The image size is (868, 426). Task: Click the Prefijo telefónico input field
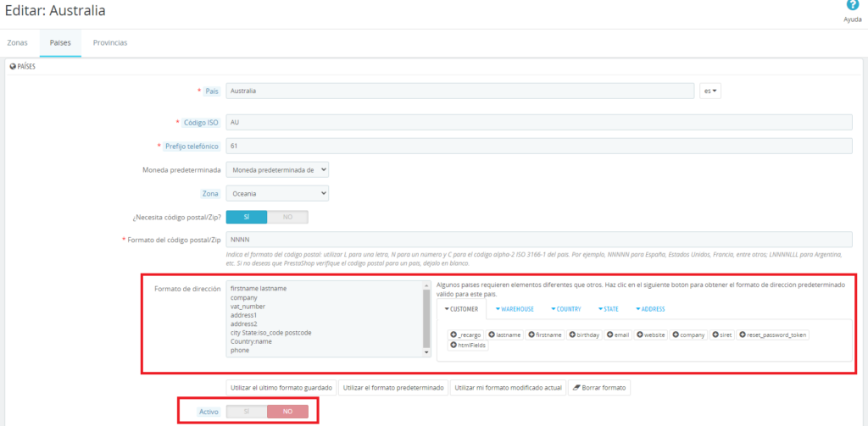(x=538, y=146)
